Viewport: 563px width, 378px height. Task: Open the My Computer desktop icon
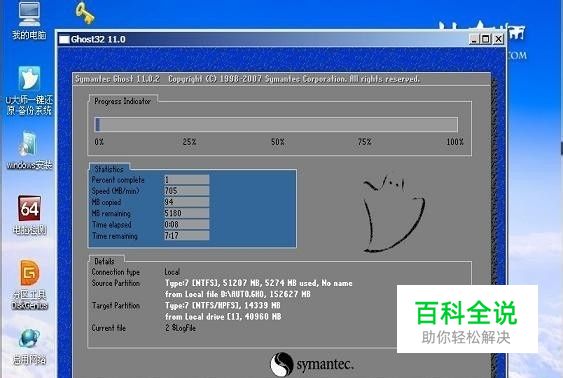click(x=29, y=19)
